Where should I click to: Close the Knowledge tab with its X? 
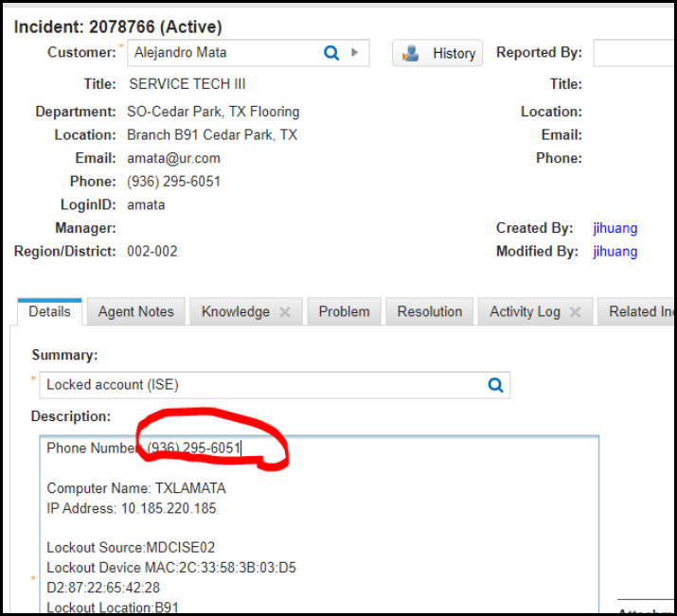point(285,312)
